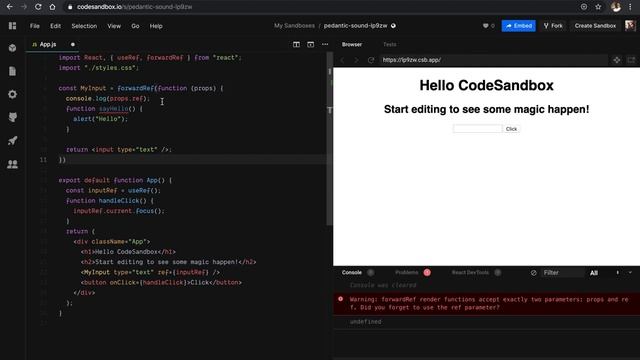
Task: Open the Live collaboration people icon
Action: click(13, 164)
